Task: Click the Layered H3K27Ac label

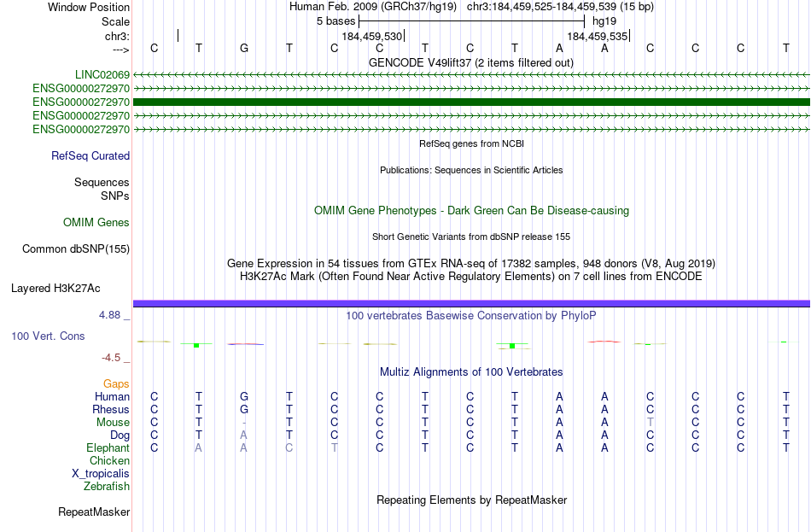Action: pos(55,289)
